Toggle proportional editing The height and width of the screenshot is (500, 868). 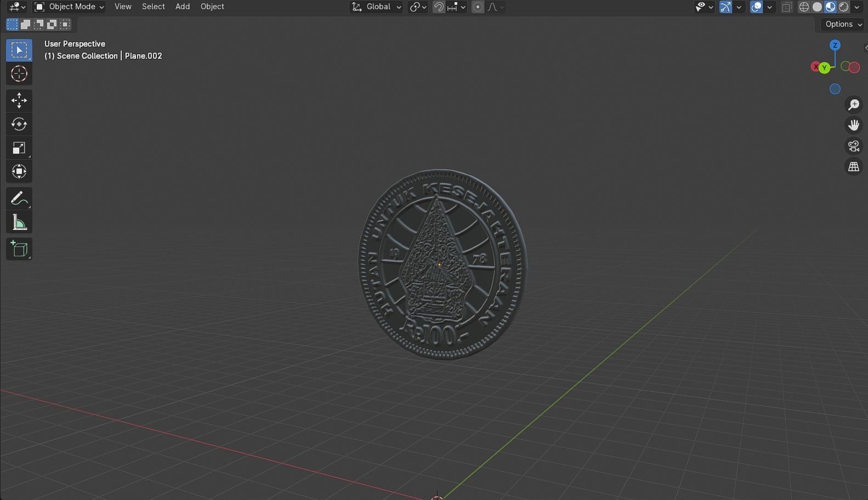click(478, 7)
